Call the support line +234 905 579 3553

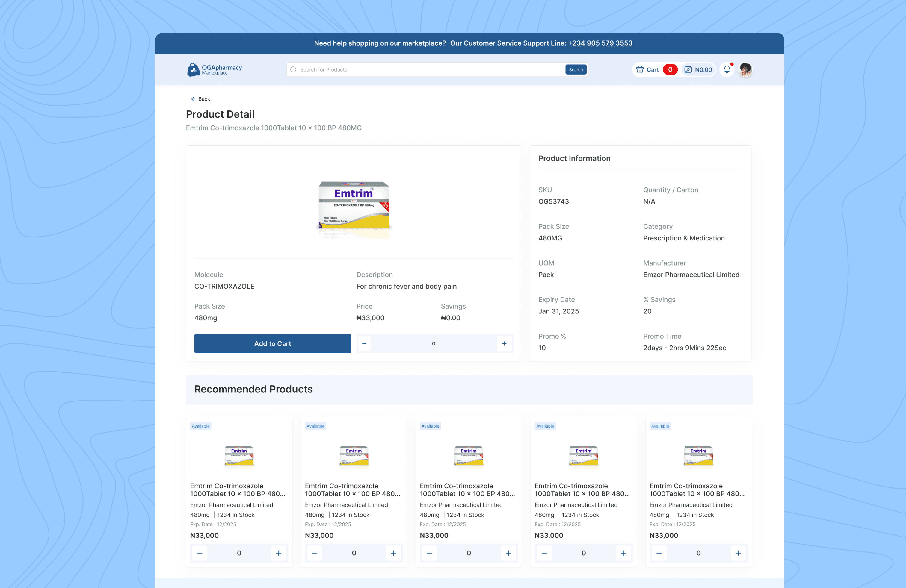(600, 43)
